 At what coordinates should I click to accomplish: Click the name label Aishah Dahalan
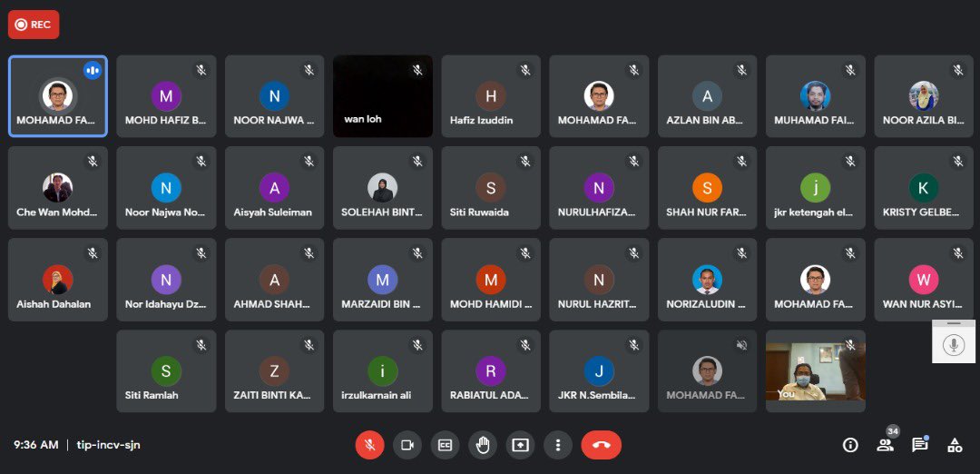click(54, 304)
